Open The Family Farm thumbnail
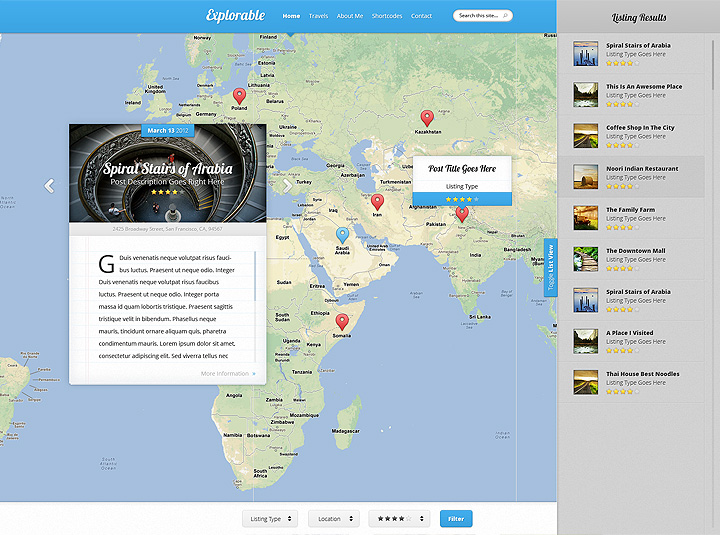The height and width of the screenshot is (535, 720). point(585,218)
